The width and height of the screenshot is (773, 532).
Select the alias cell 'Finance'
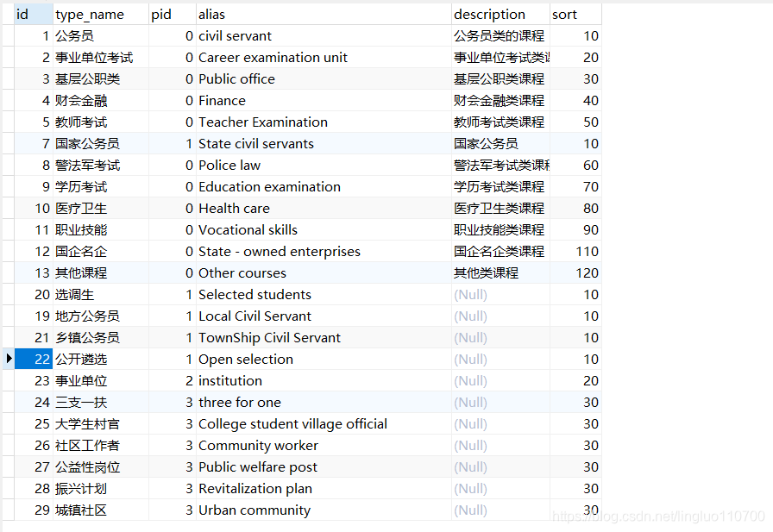tap(324, 101)
